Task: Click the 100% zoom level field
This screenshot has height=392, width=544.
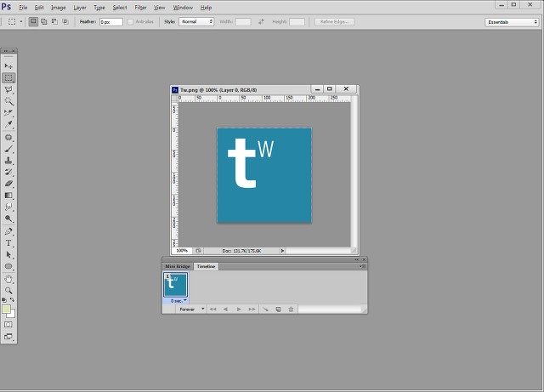Action: click(x=182, y=251)
